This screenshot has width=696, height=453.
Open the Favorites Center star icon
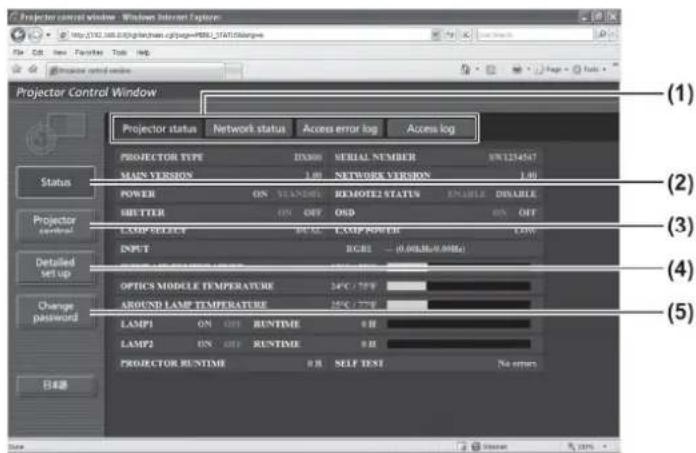coord(17,69)
